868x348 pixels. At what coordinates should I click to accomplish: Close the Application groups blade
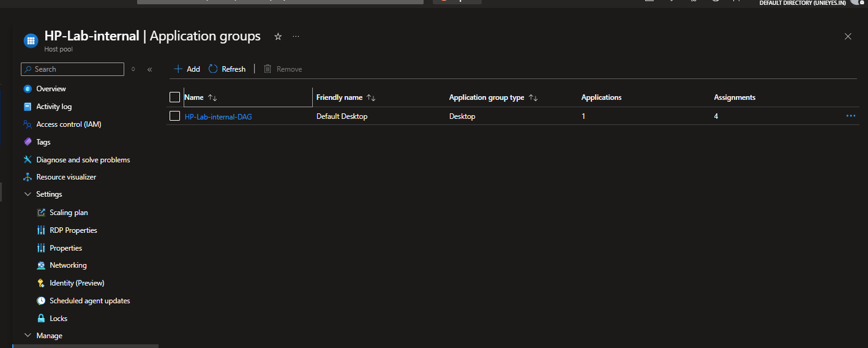[848, 37]
